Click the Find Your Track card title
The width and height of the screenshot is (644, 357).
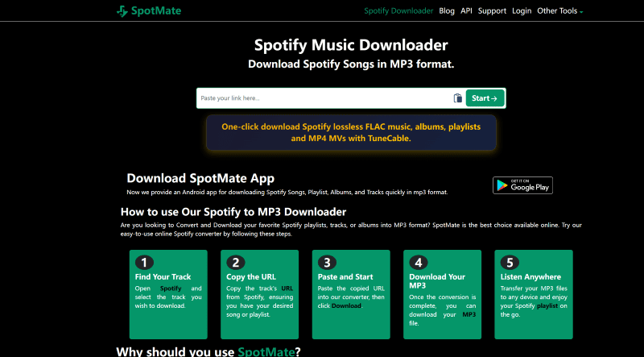pyautogui.click(x=163, y=276)
